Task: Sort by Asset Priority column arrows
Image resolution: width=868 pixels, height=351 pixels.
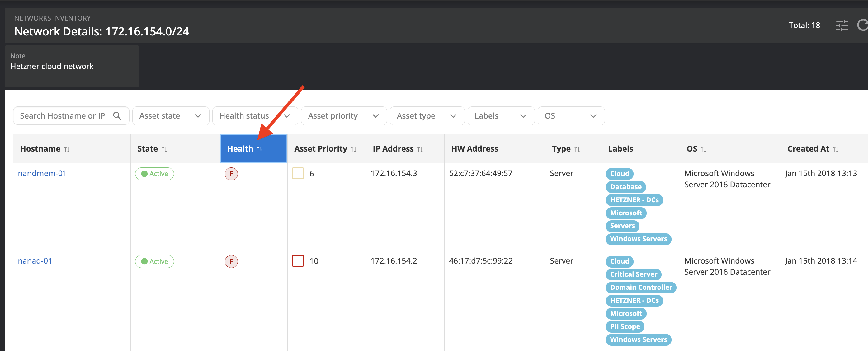Action: (x=353, y=149)
